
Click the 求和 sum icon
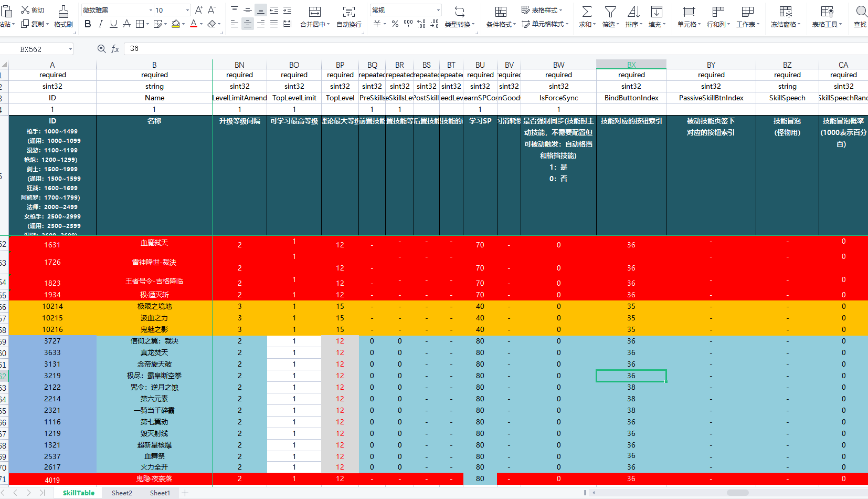(587, 11)
